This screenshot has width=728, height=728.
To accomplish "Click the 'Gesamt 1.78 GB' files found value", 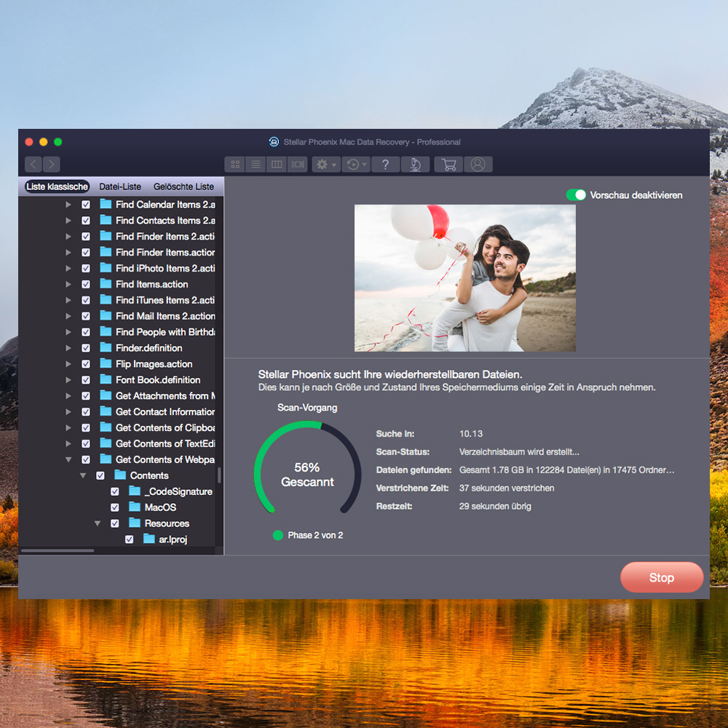I will coord(566,470).
